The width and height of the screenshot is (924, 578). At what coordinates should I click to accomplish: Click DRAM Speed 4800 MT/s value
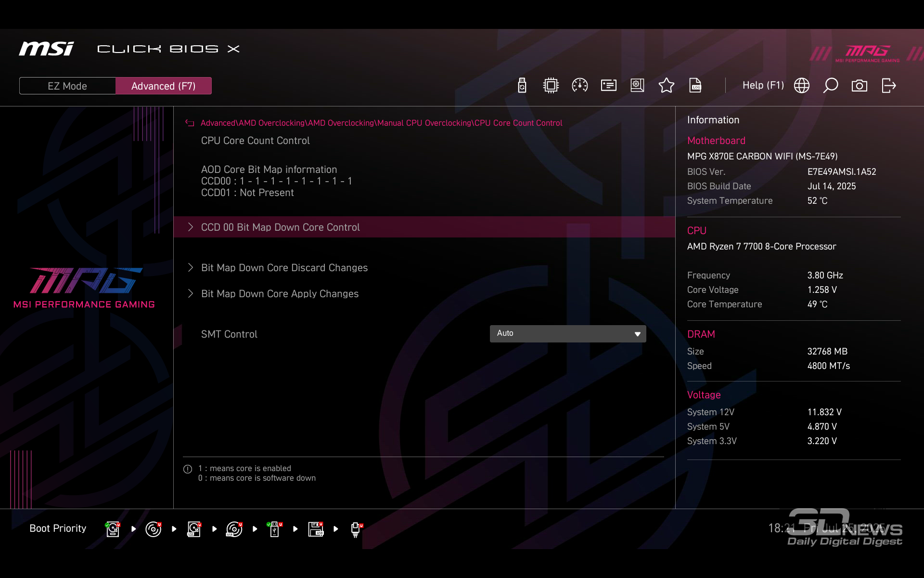[828, 366]
